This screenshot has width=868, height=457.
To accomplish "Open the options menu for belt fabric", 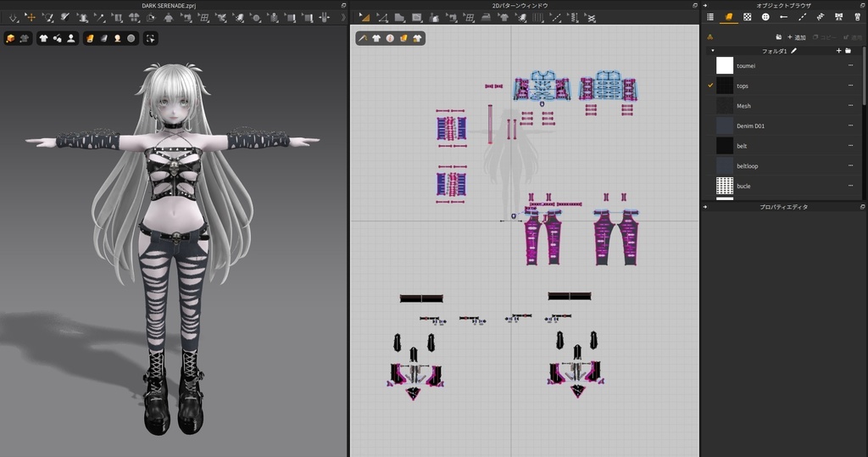I will [851, 145].
